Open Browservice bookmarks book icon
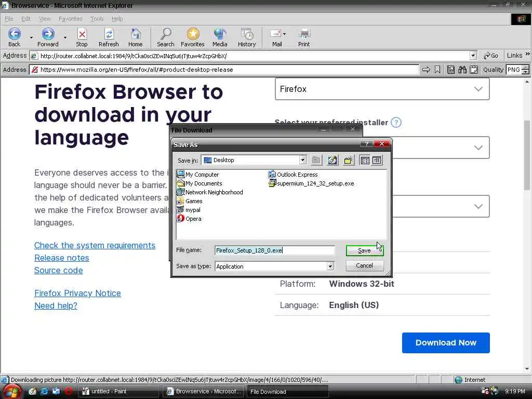The height and width of the screenshot is (399, 532). (451, 70)
